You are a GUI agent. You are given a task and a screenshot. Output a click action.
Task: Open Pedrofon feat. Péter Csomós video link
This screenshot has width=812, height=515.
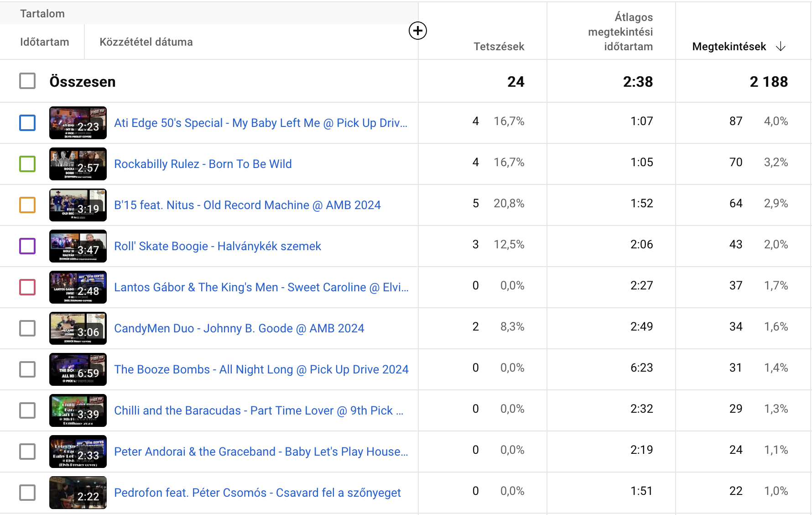click(x=257, y=493)
